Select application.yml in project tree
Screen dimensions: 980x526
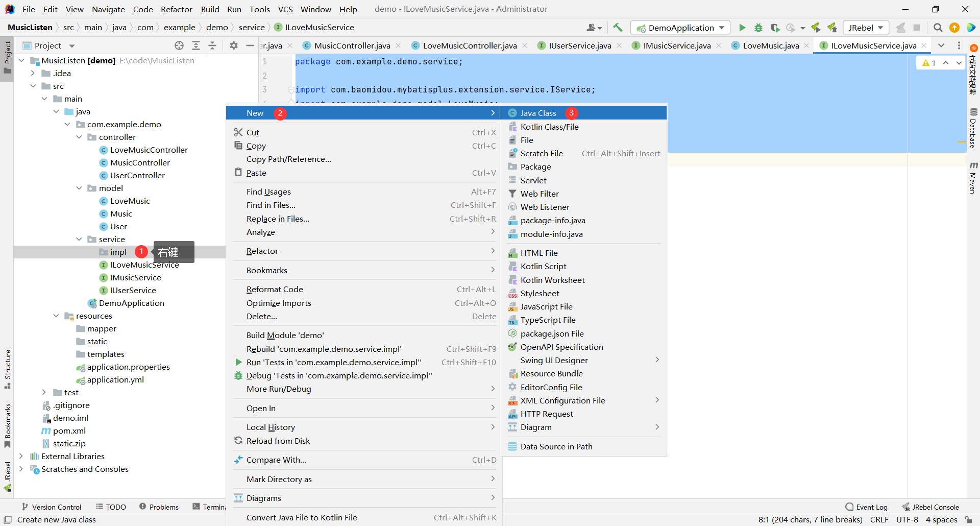pos(115,379)
